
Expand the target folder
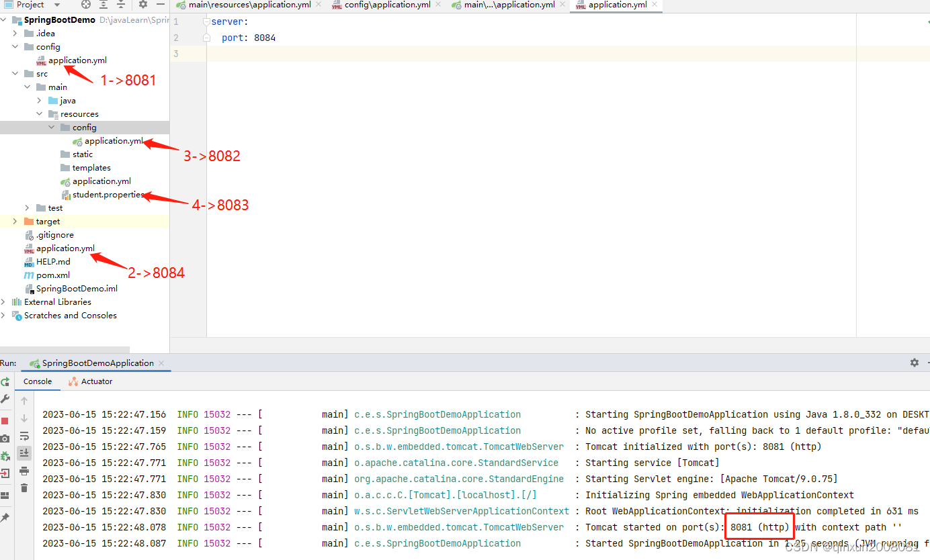[x=15, y=222]
